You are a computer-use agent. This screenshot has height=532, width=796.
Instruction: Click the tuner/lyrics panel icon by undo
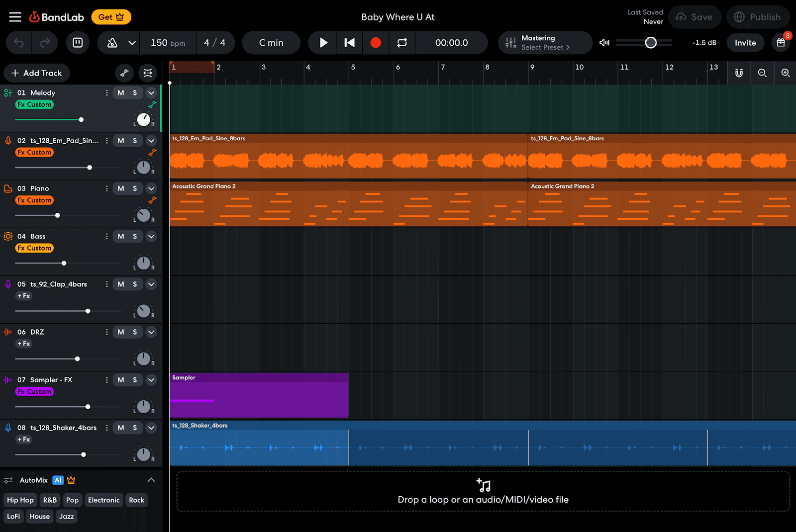[78, 43]
